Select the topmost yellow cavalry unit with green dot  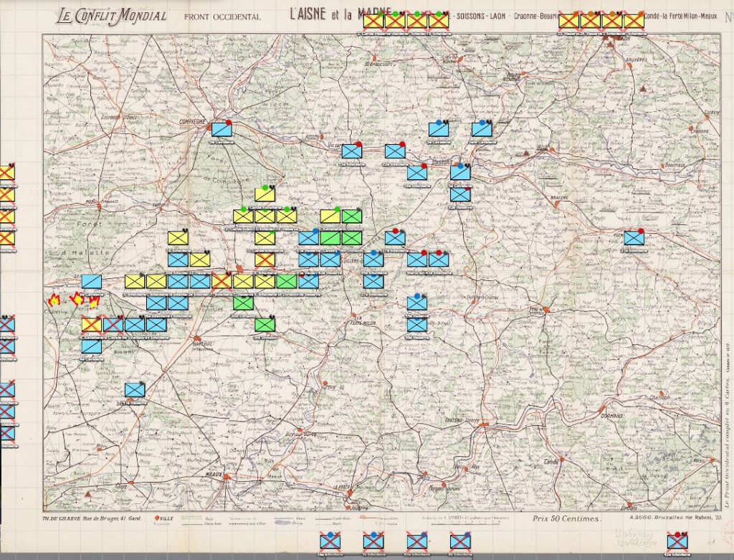click(265, 194)
